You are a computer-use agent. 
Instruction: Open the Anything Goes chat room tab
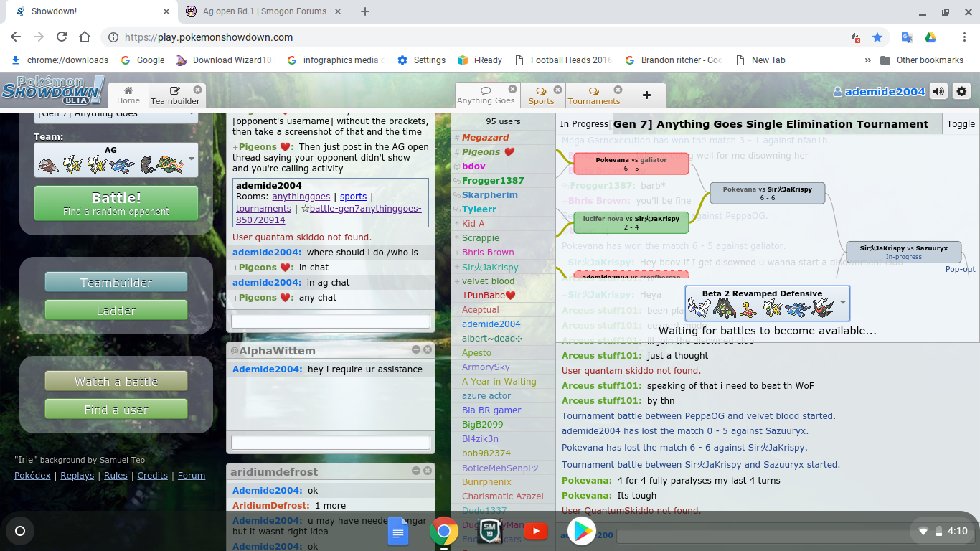click(x=486, y=95)
